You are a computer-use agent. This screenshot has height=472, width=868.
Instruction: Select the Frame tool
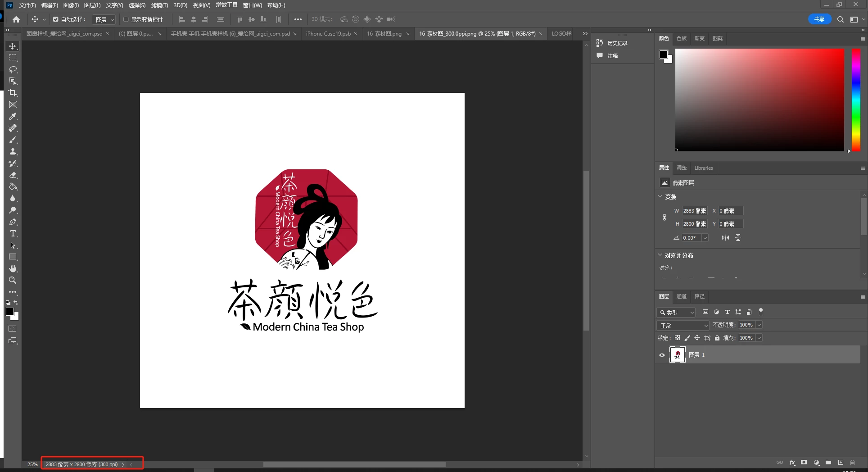[13, 104]
